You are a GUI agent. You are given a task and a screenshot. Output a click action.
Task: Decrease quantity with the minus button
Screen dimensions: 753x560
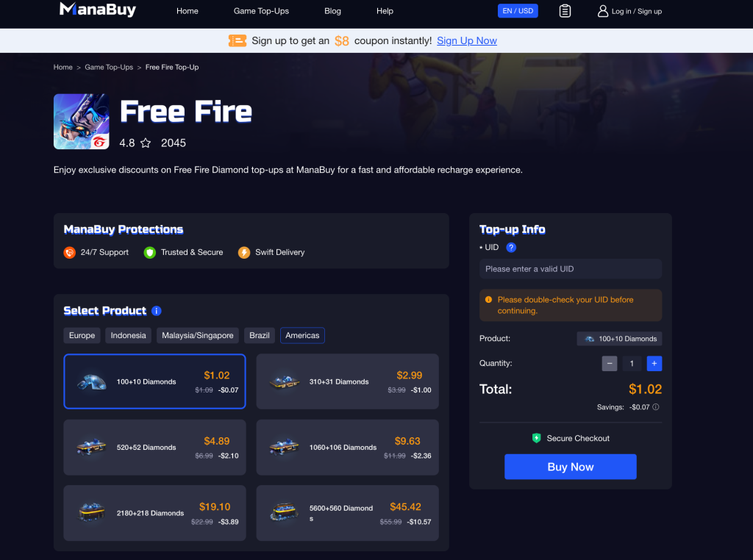[x=609, y=363]
